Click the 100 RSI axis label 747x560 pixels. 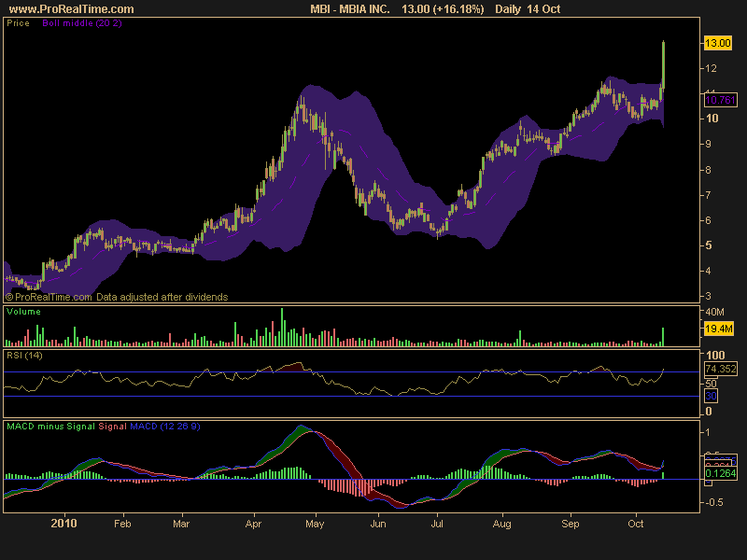pos(715,356)
